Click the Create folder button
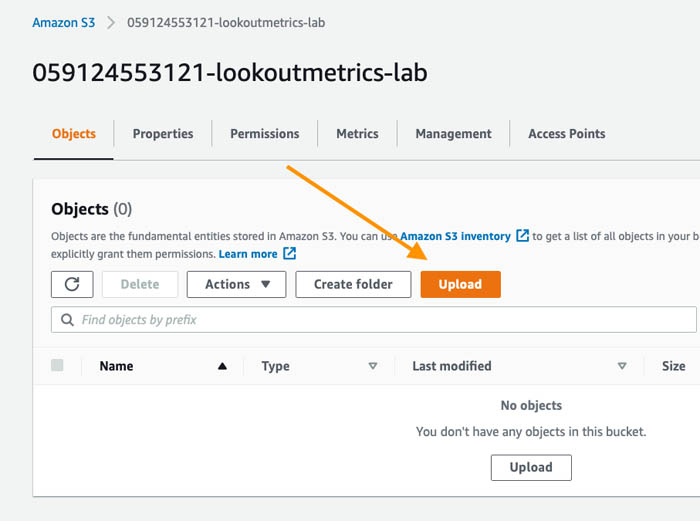 point(353,284)
